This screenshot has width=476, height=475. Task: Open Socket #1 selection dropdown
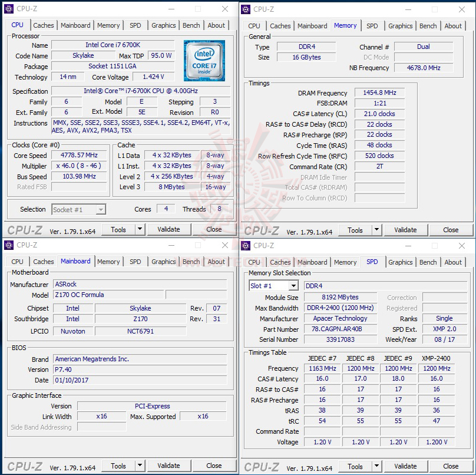point(78,210)
